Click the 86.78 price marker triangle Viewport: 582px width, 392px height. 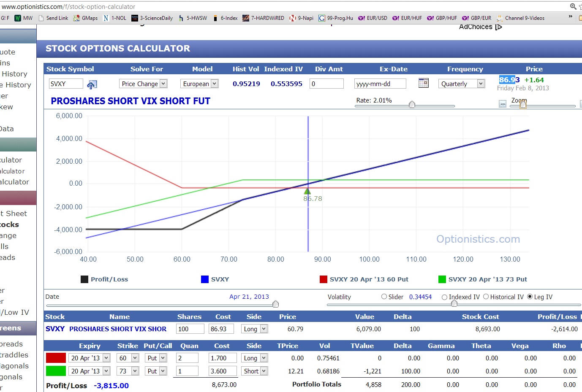click(307, 191)
